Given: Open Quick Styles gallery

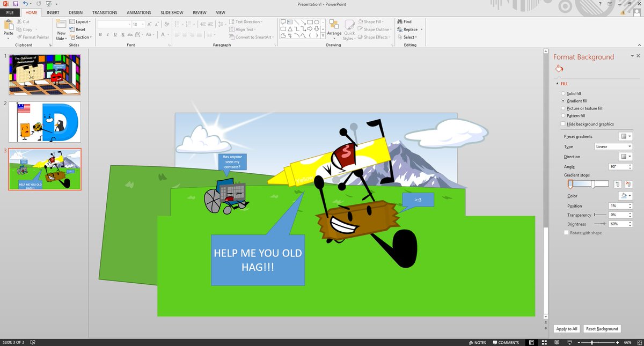Looking at the screenshot, I should [349, 30].
